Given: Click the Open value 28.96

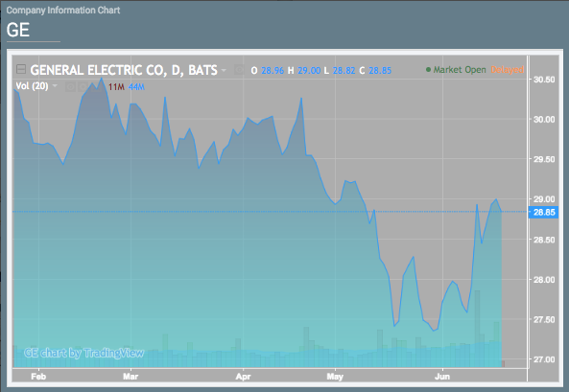Looking at the screenshot, I should click(x=273, y=70).
